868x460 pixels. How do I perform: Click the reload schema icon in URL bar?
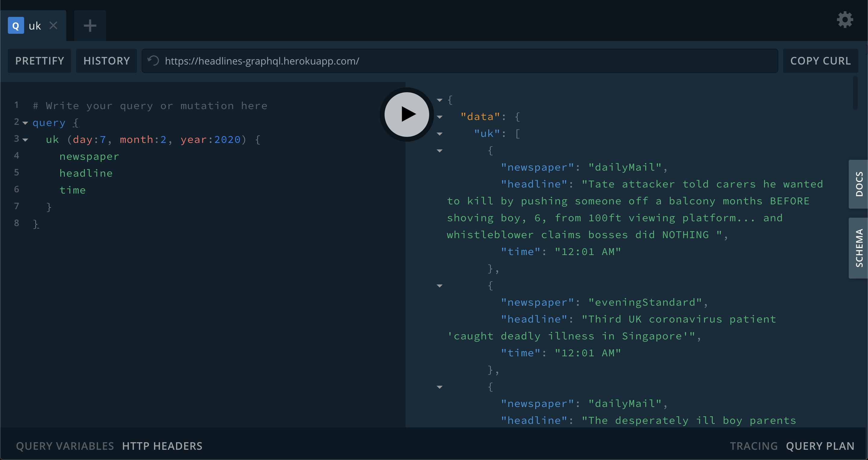153,61
